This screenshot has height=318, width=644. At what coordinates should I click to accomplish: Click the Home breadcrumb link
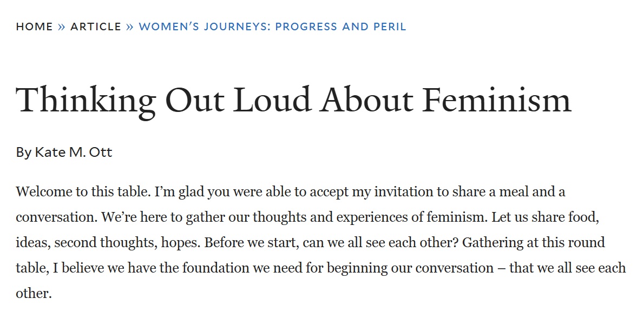[x=35, y=27]
